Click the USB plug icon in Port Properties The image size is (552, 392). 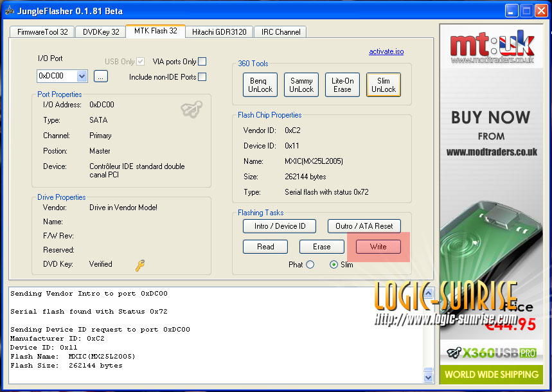[x=191, y=109]
